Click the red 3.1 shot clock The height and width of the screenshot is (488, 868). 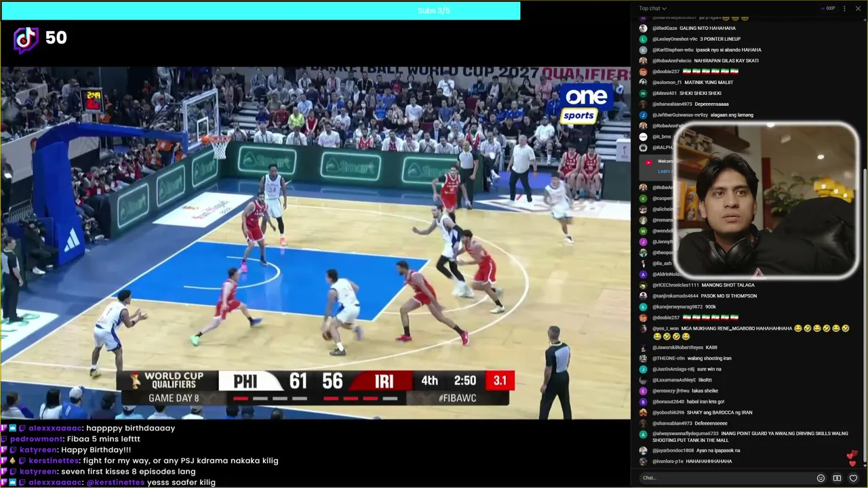click(x=500, y=381)
